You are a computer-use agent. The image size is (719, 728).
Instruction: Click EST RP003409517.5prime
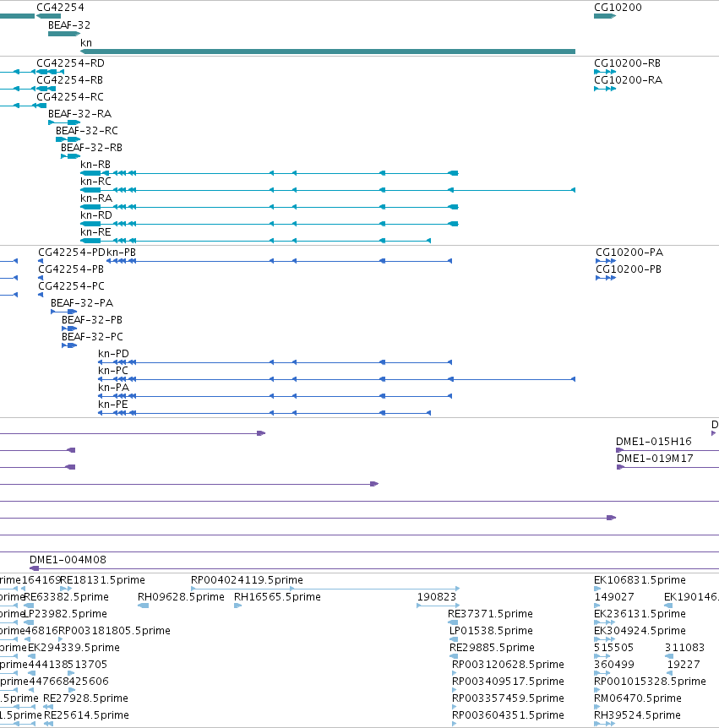click(508, 681)
